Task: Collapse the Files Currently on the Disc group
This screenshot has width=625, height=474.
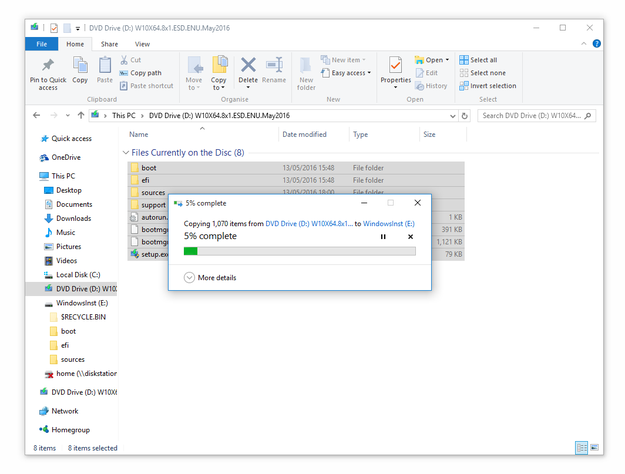Action: [x=126, y=153]
